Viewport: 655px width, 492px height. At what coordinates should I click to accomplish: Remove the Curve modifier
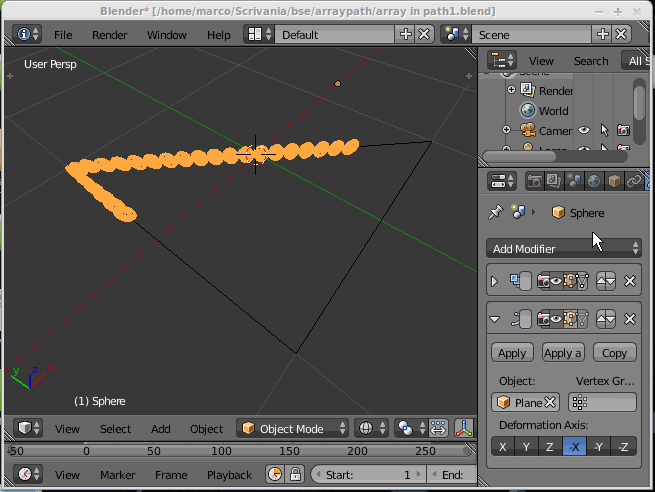[630, 319]
